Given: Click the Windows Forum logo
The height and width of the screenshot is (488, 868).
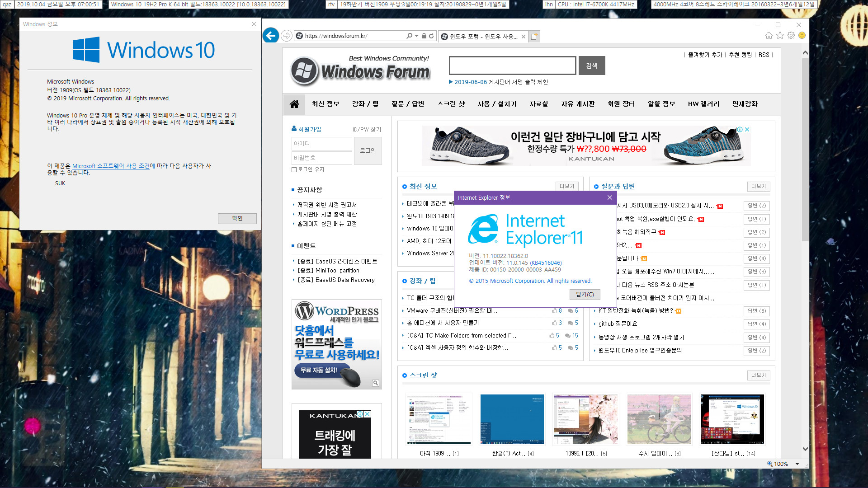Looking at the screenshot, I should 360,71.
